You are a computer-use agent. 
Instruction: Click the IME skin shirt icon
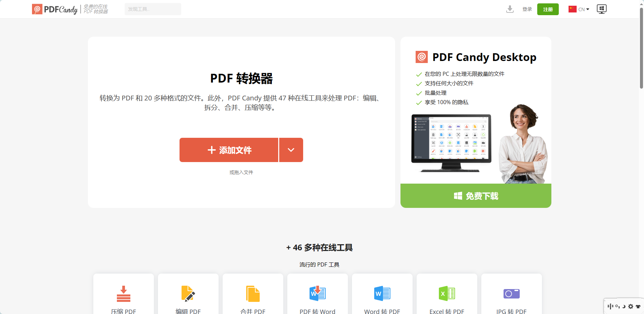pyautogui.click(x=638, y=306)
